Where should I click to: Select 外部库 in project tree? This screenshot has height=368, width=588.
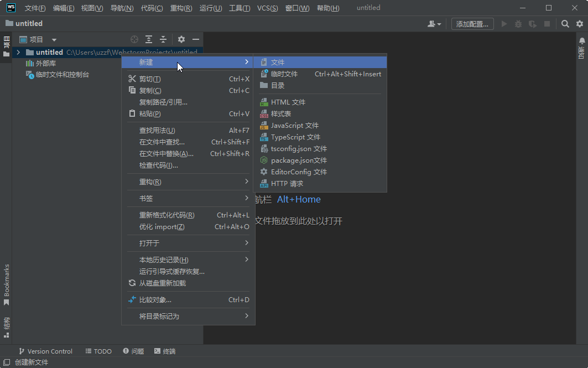46,64
